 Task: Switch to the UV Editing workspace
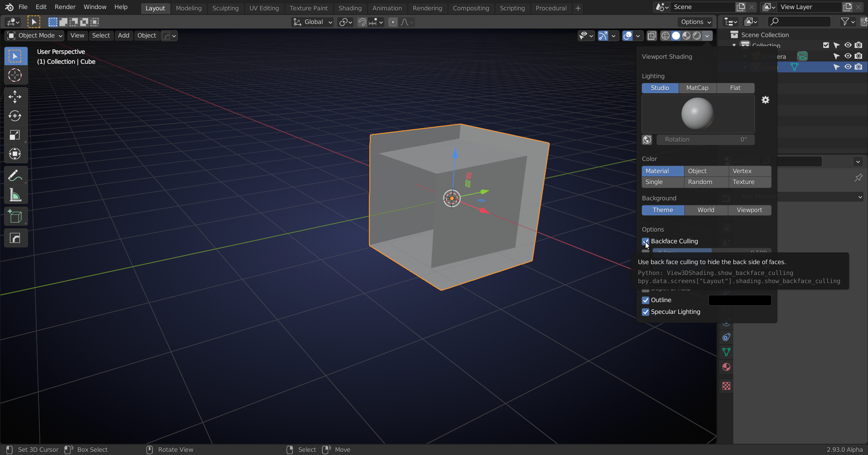click(x=264, y=8)
